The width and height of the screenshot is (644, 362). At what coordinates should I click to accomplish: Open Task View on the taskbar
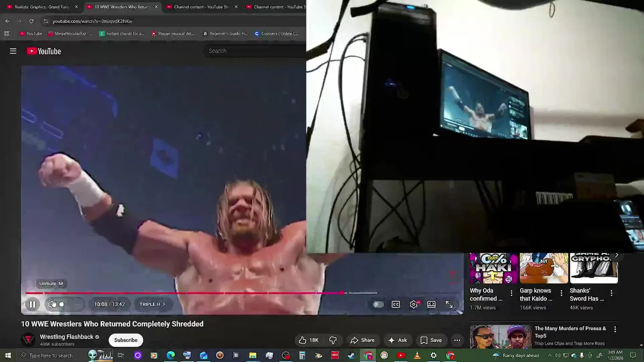click(x=121, y=355)
